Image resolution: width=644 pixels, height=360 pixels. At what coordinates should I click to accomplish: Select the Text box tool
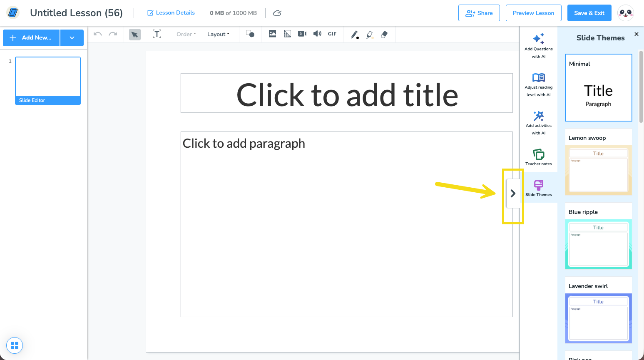157,34
